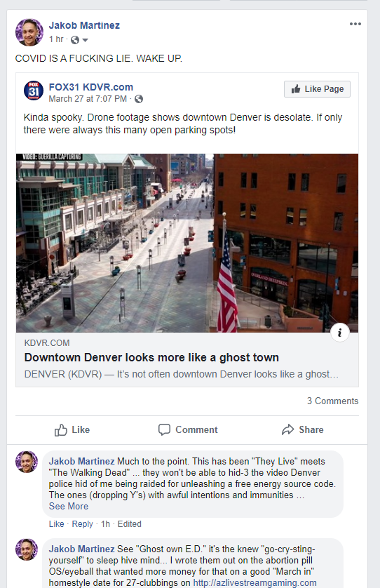The image size is (380, 588).
Task: Reply to the first comment
Action: click(x=82, y=524)
